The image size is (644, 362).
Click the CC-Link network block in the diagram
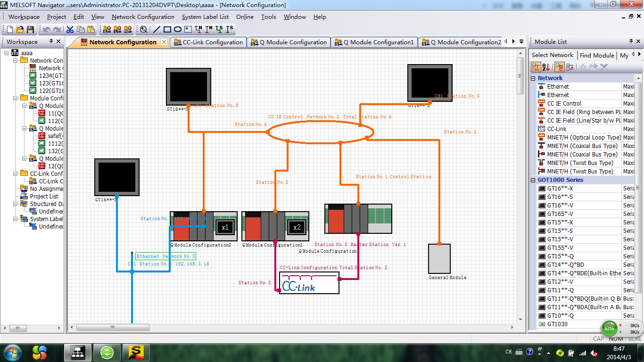[x=309, y=283]
